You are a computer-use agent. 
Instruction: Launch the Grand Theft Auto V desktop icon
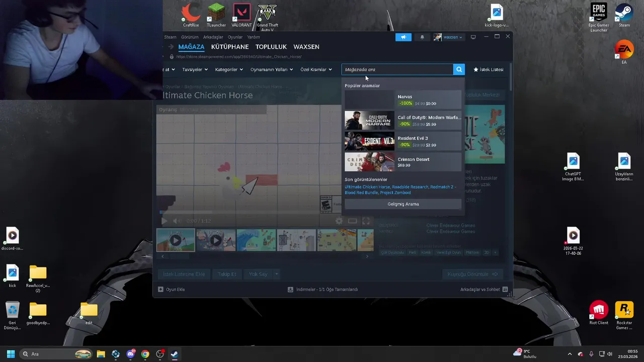pos(267,17)
